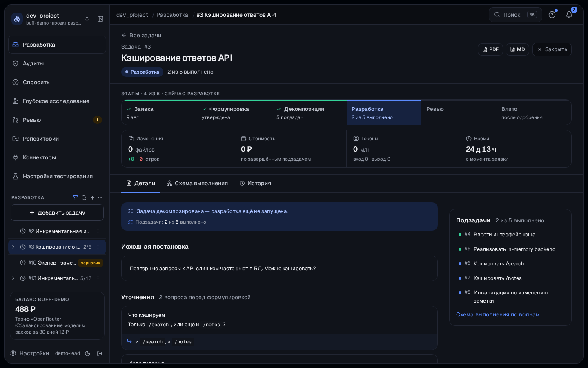Select the Разработка stage with 2 из 5
The width and height of the screenshot is (588, 368).
(x=384, y=113)
